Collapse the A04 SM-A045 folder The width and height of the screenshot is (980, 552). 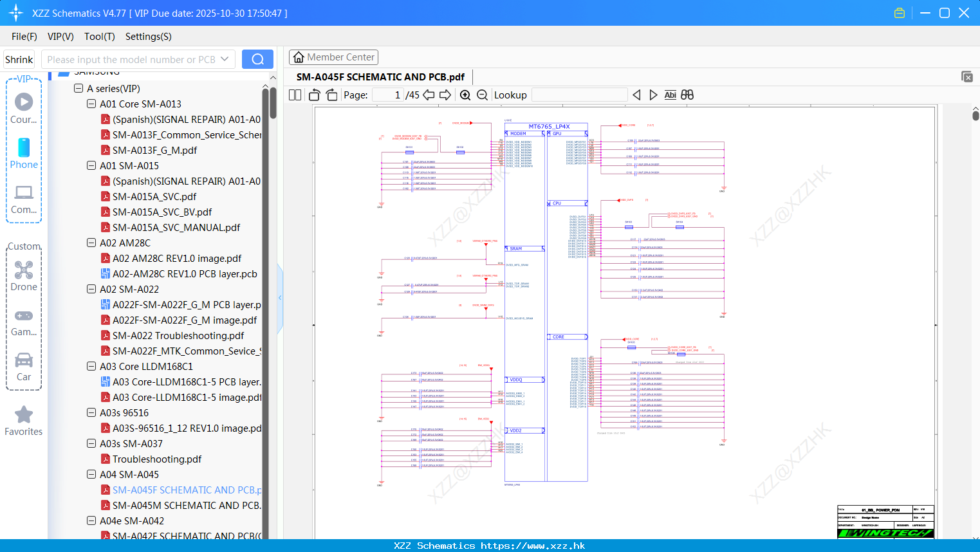coord(91,474)
